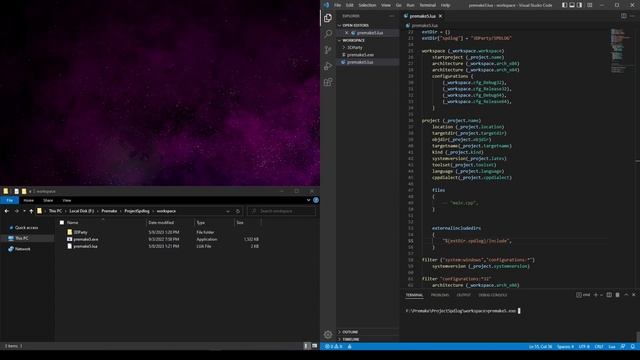Open the VS Code View menu
This screenshot has width=640, height=360.
coord(386,5)
